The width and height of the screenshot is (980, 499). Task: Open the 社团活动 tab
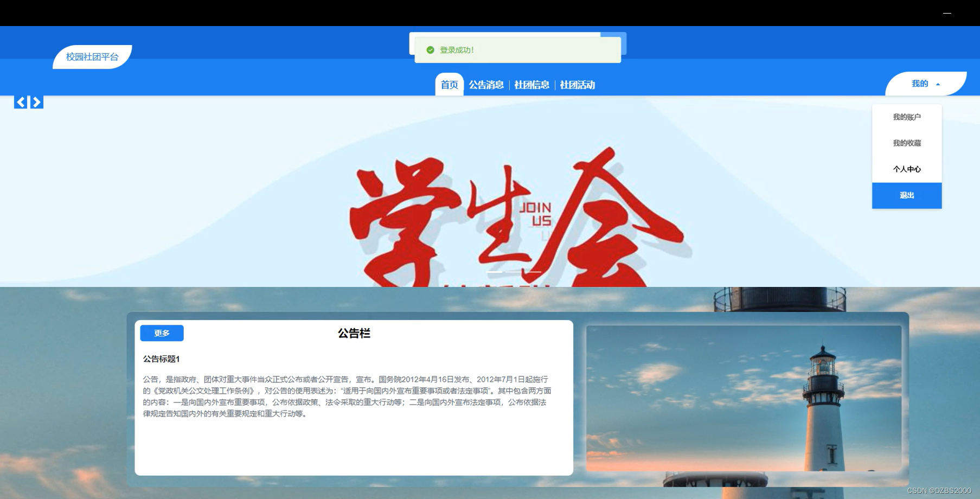(x=577, y=85)
